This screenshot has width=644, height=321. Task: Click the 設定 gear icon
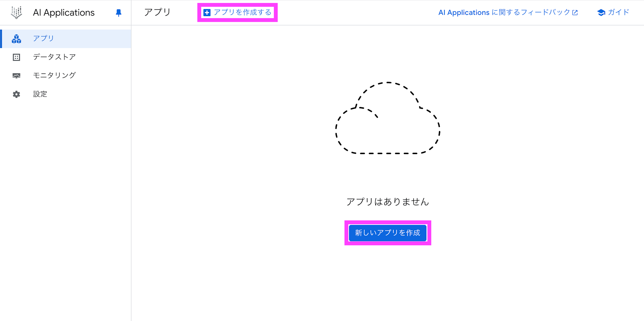click(16, 94)
